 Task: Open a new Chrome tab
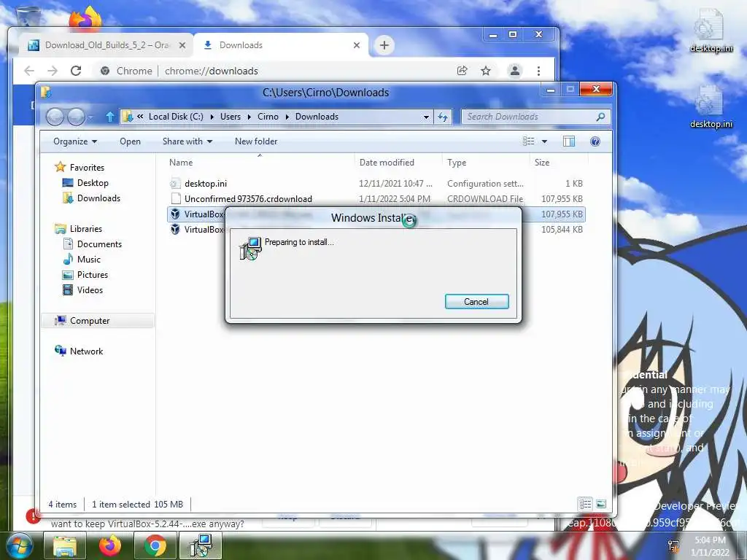[x=384, y=45]
